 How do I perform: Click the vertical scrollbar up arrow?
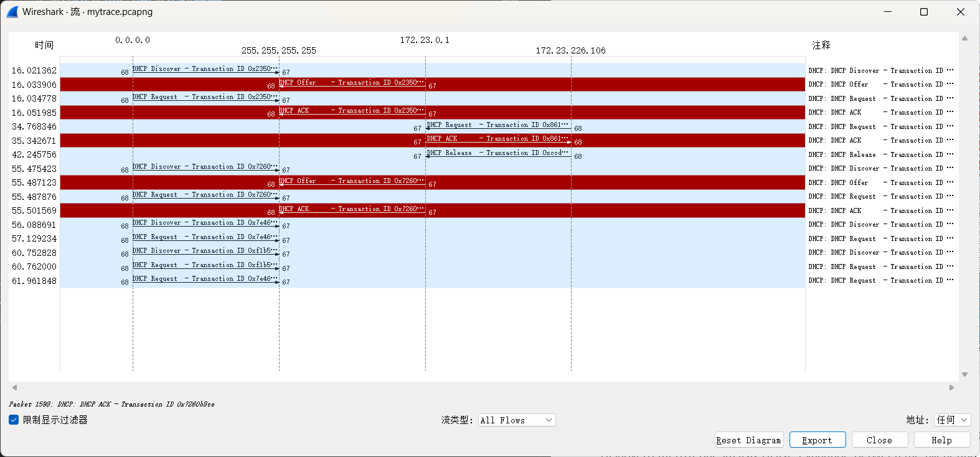point(964,39)
